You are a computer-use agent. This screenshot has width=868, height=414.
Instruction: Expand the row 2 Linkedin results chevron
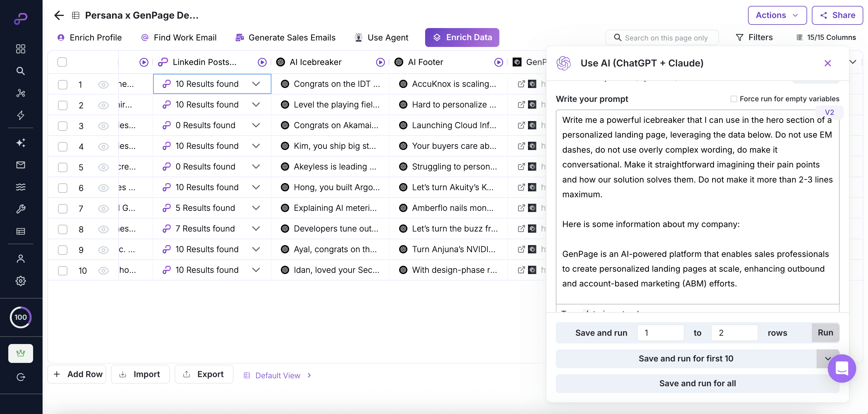(x=256, y=105)
